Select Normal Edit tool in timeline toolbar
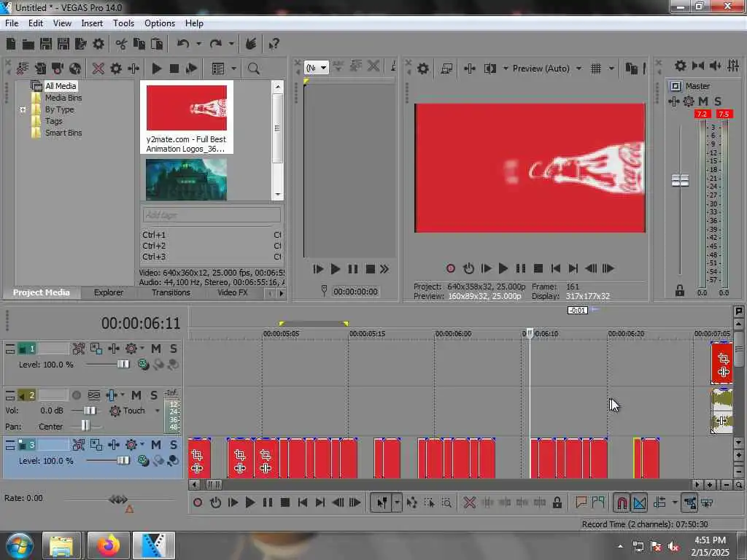Image resolution: width=747 pixels, height=560 pixels. [x=382, y=502]
